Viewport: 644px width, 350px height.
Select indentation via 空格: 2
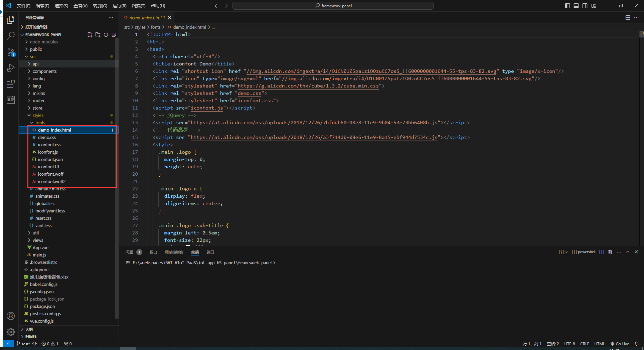(x=553, y=344)
